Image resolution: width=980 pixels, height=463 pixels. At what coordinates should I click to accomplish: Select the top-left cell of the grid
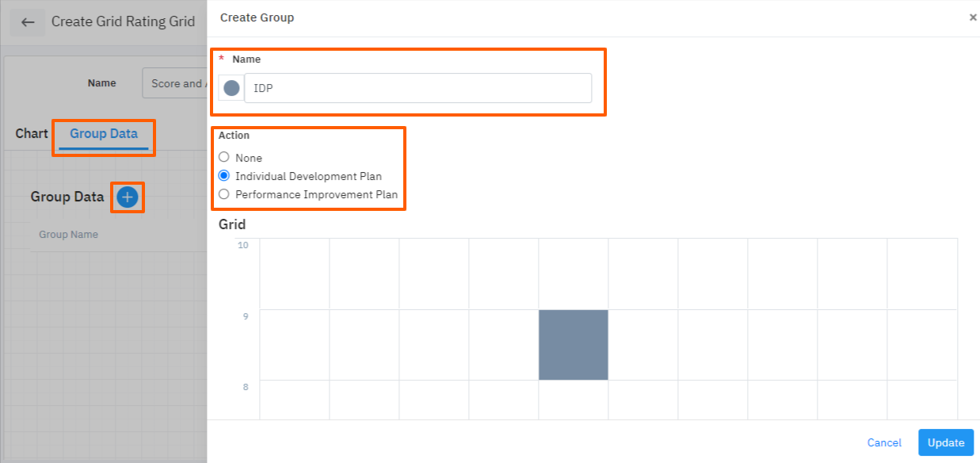point(295,274)
